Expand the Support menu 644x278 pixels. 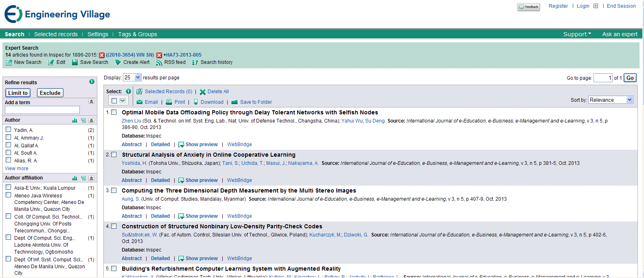pyautogui.click(x=577, y=34)
